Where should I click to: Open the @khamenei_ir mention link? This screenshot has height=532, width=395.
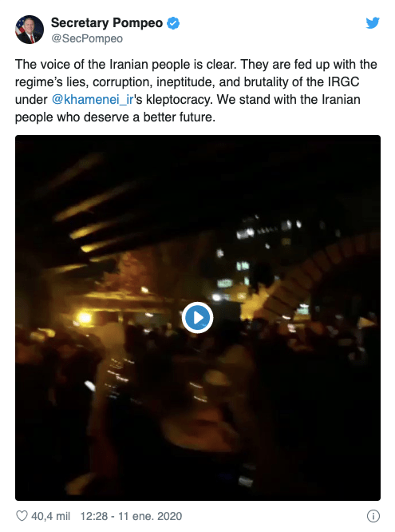[93, 99]
